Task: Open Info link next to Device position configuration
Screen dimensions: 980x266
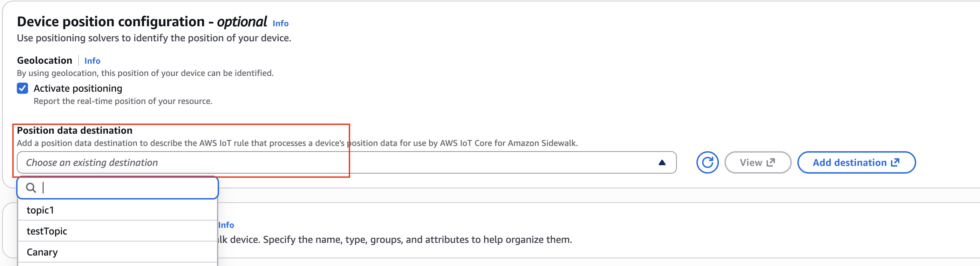Action: 280,23
